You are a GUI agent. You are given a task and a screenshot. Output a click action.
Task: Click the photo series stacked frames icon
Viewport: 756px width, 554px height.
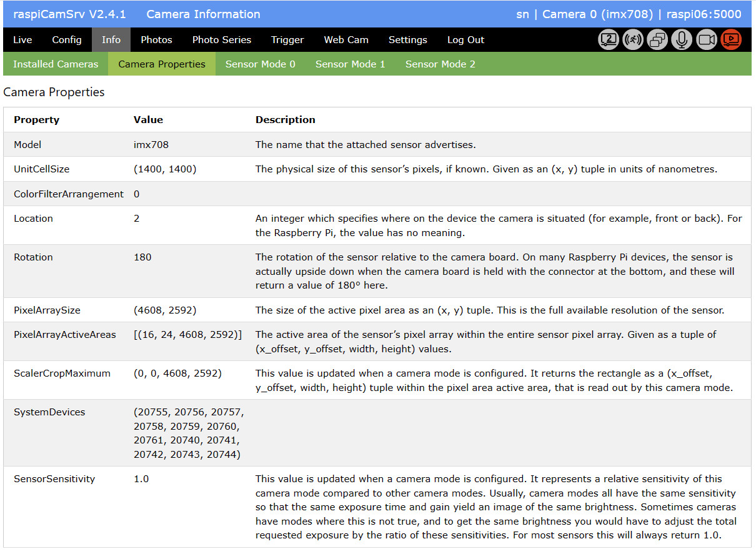(x=657, y=40)
